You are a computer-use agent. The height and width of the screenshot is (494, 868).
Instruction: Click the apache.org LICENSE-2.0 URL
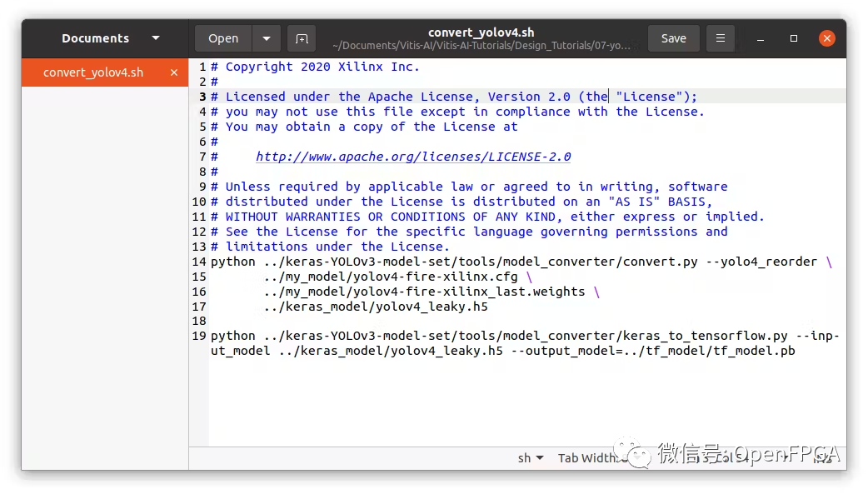413,157
